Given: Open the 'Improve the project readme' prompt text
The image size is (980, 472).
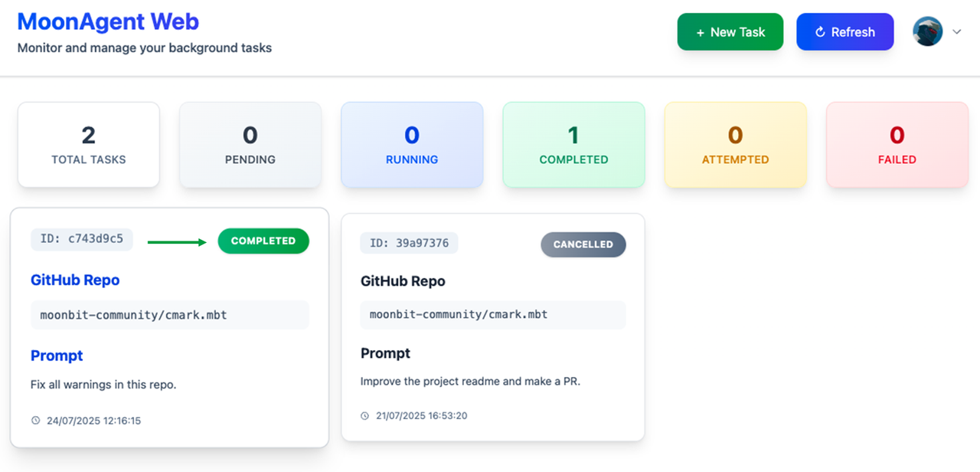Looking at the screenshot, I should click(x=470, y=381).
